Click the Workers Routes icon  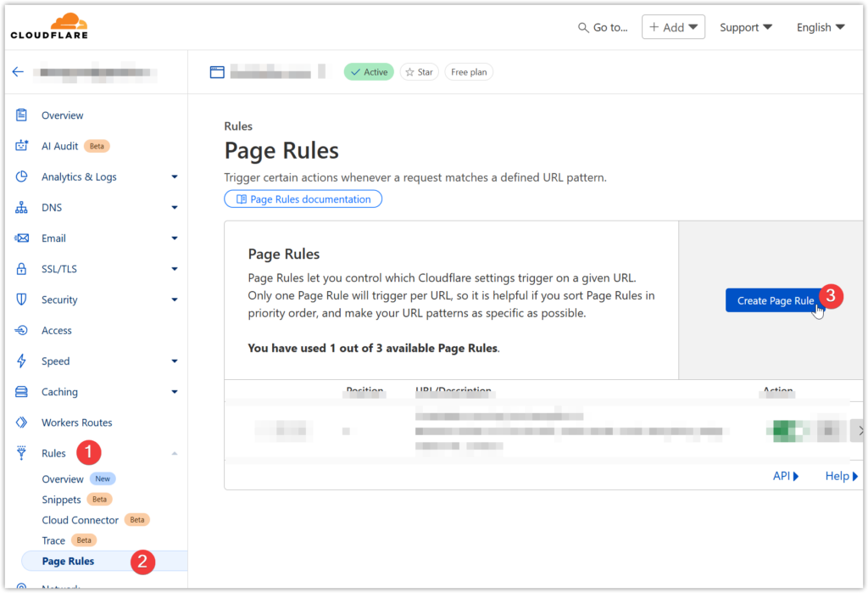click(23, 422)
